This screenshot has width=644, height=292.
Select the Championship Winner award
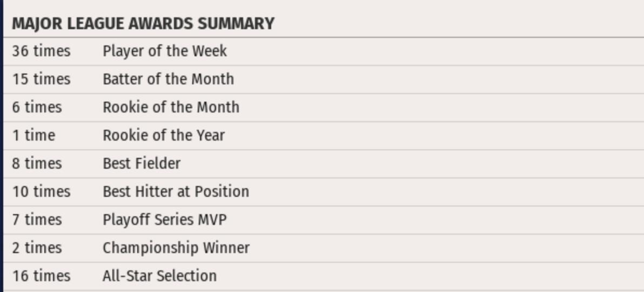pos(176,248)
